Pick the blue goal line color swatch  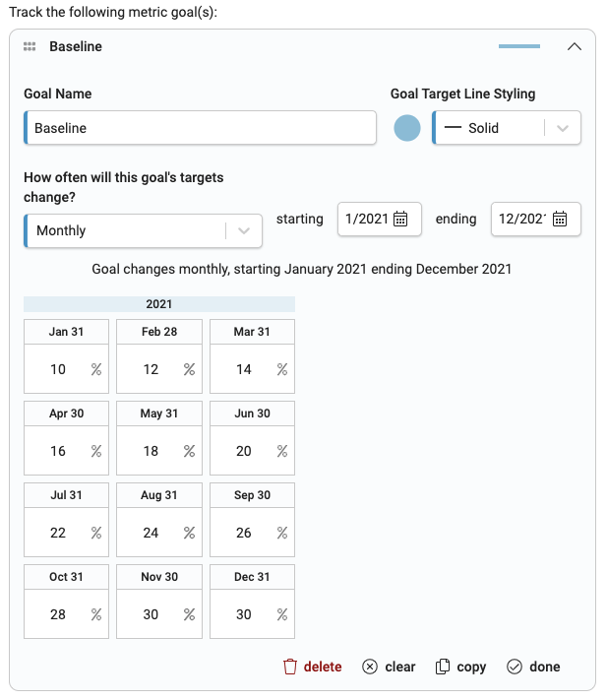(406, 128)
